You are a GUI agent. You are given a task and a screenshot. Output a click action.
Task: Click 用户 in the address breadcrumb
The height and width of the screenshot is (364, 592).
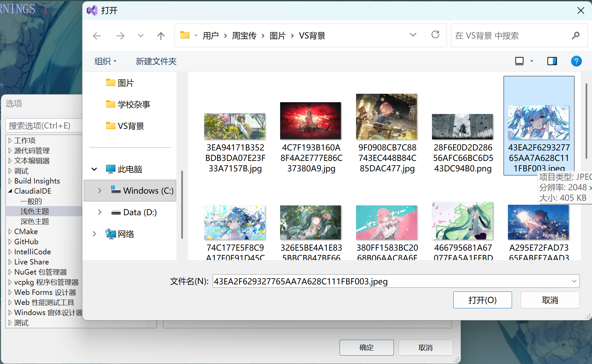[211, 35]
